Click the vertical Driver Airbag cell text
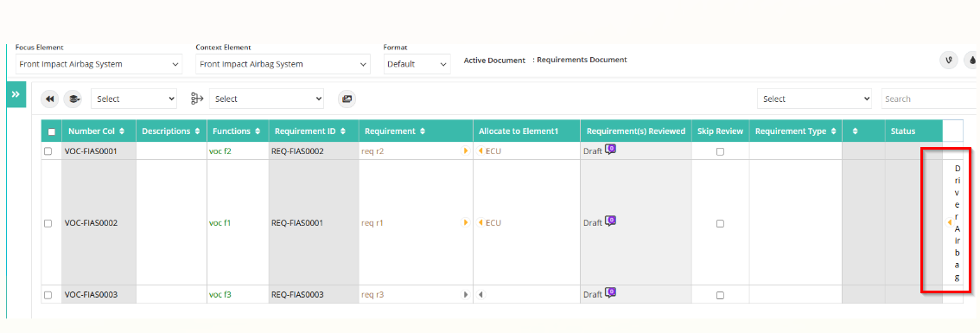This screenshot has height=333, width=980. click(958, 222)
